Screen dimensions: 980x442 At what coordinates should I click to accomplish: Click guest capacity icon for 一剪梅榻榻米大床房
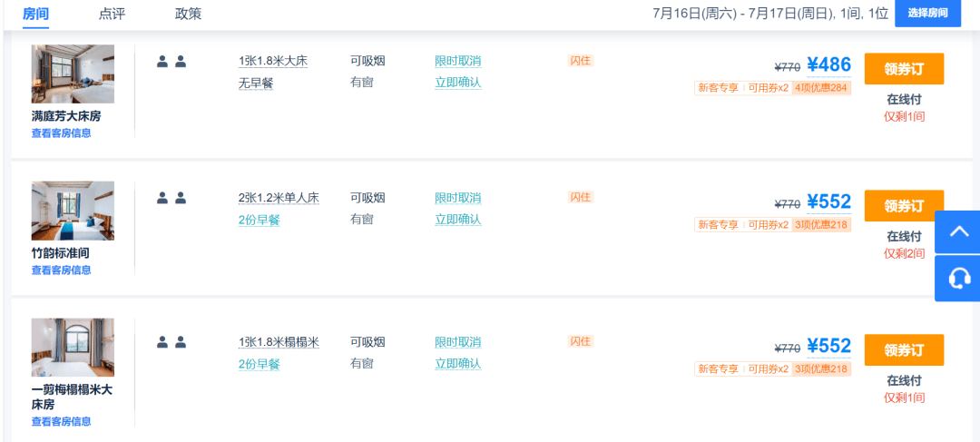tap(171, 342)
